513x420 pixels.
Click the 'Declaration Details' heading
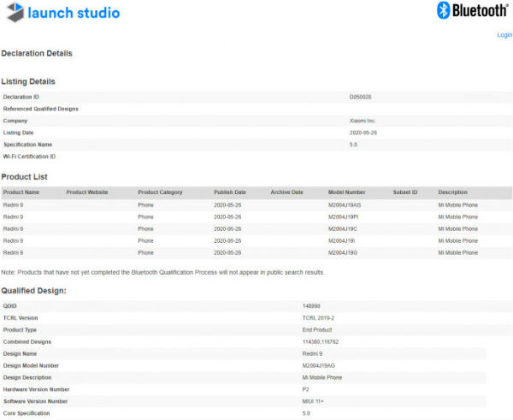37,53
